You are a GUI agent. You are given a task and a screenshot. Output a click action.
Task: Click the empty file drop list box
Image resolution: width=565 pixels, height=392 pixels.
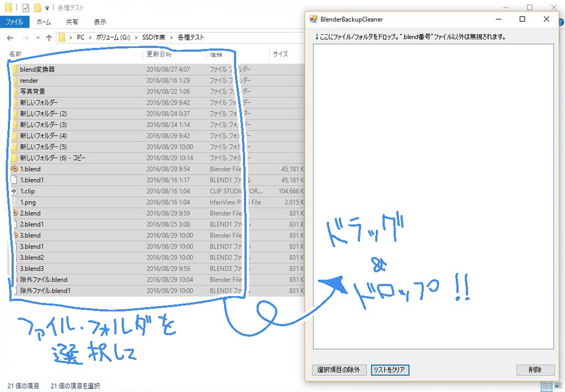pyautogui.click(x=433, y=196)
